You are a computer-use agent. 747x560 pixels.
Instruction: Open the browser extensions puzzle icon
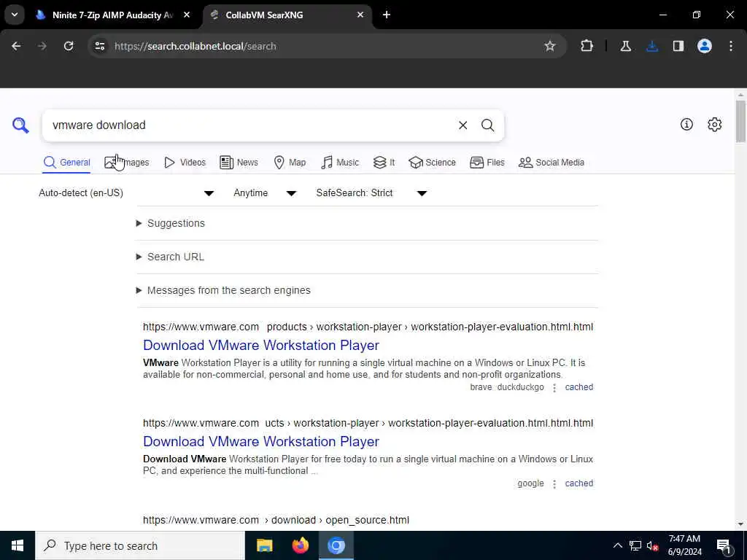(587, 46)
